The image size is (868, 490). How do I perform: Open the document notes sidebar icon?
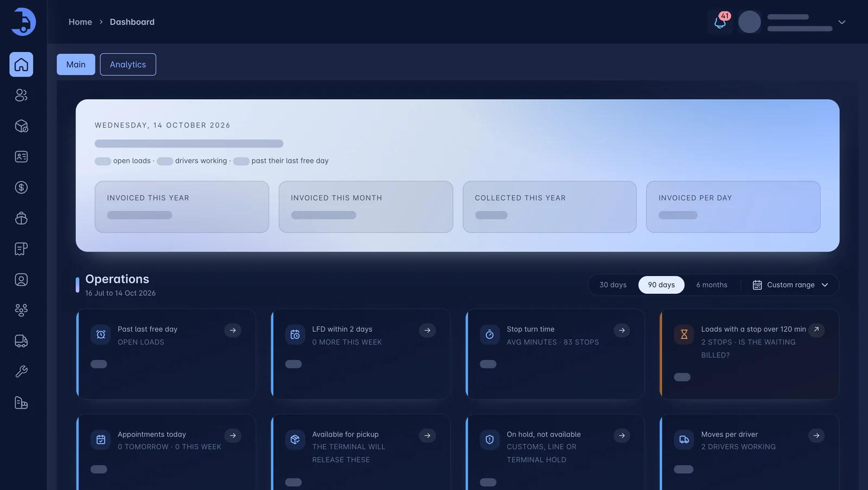click(x=21, y=249)
